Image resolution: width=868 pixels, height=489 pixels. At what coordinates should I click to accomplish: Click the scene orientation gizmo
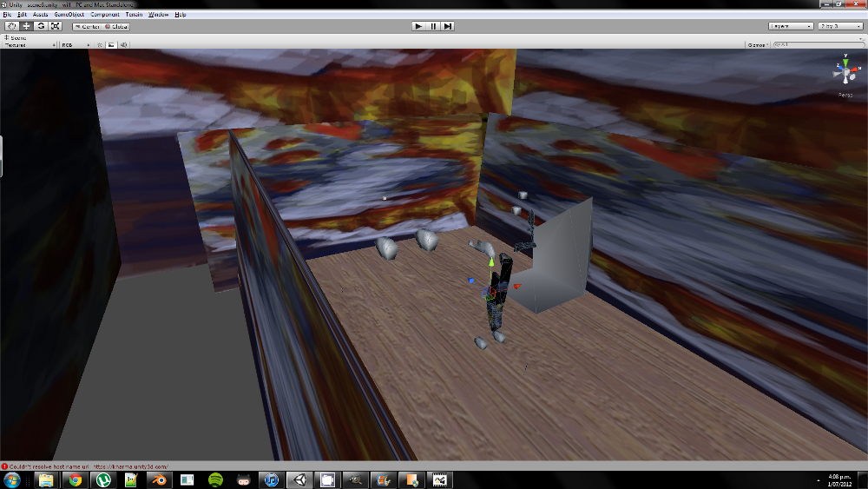coord(845,73)
